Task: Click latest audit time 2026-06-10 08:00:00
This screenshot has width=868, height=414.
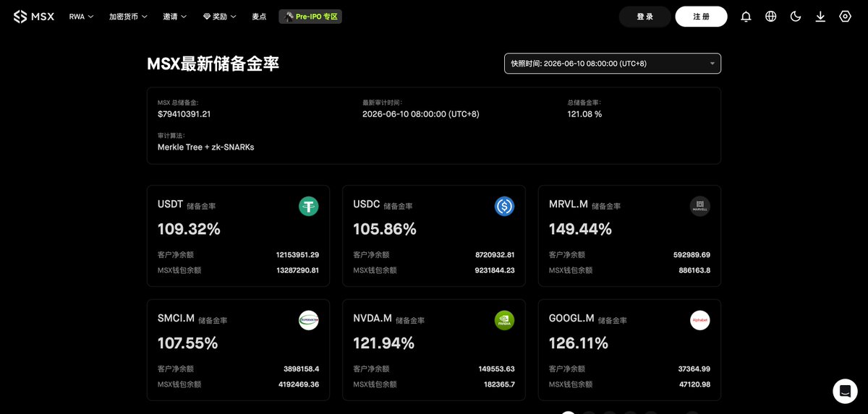Action: point(421,114)
